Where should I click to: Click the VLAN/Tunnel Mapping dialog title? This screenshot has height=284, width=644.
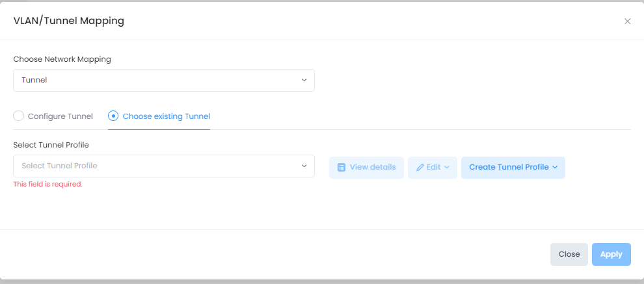point(69,21)
